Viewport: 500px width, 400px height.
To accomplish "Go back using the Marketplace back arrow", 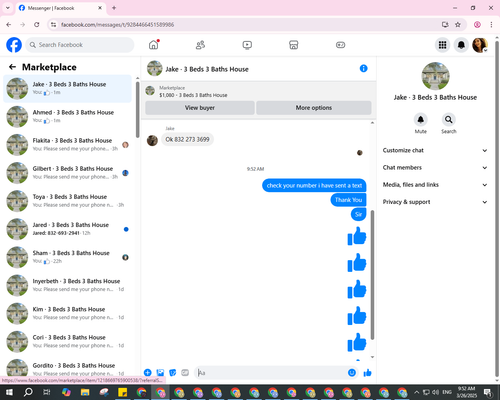I will point(12,67).
